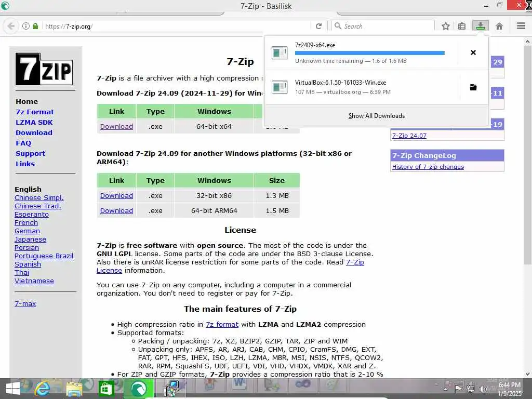Open the 7-Zip 24.07 news link

[409, 136]
